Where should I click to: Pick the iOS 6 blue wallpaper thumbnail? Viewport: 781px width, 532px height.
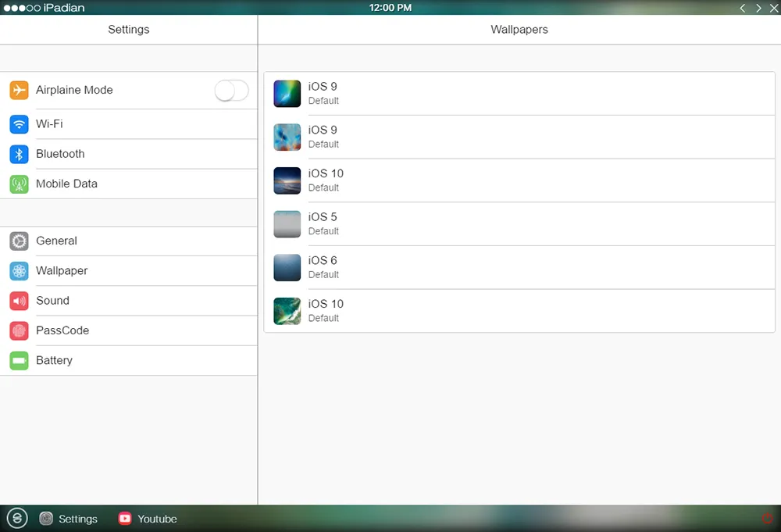click(287, 267)
